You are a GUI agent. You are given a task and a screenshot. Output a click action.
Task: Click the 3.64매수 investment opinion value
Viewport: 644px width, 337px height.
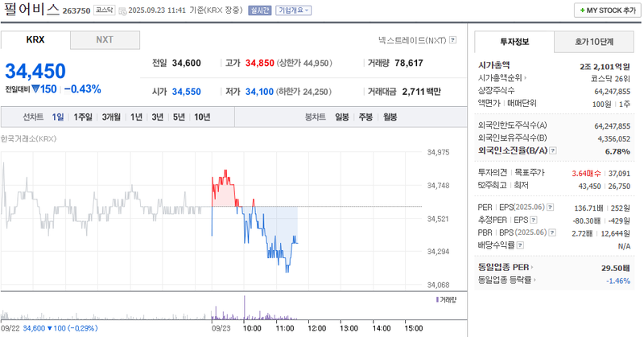tap(586, 174)
